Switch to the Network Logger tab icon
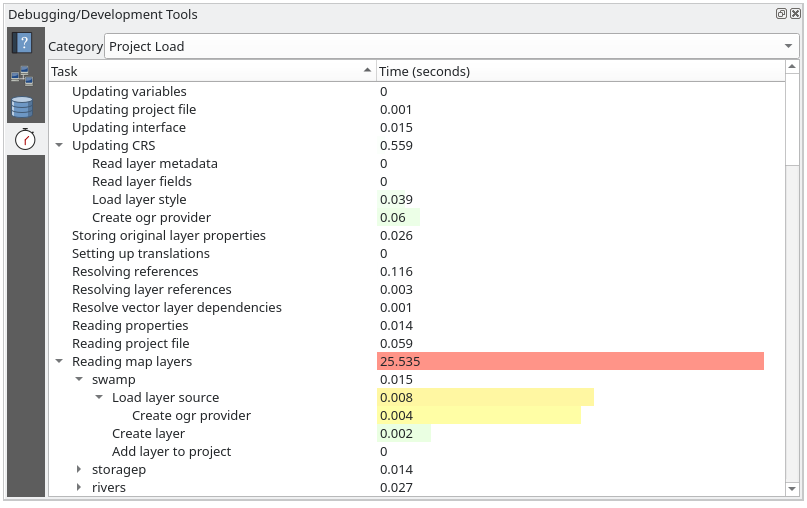 coord(22,75)
